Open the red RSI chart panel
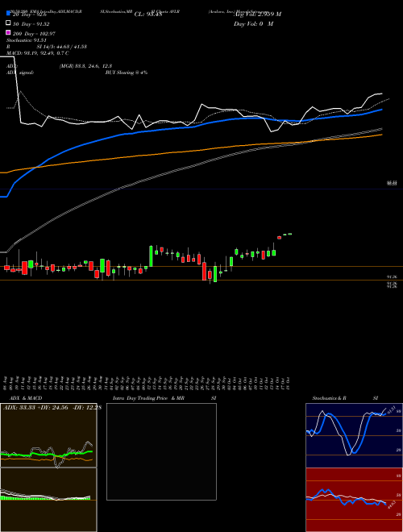This screenshot has width=403, height=532. (x=354, y=500)
